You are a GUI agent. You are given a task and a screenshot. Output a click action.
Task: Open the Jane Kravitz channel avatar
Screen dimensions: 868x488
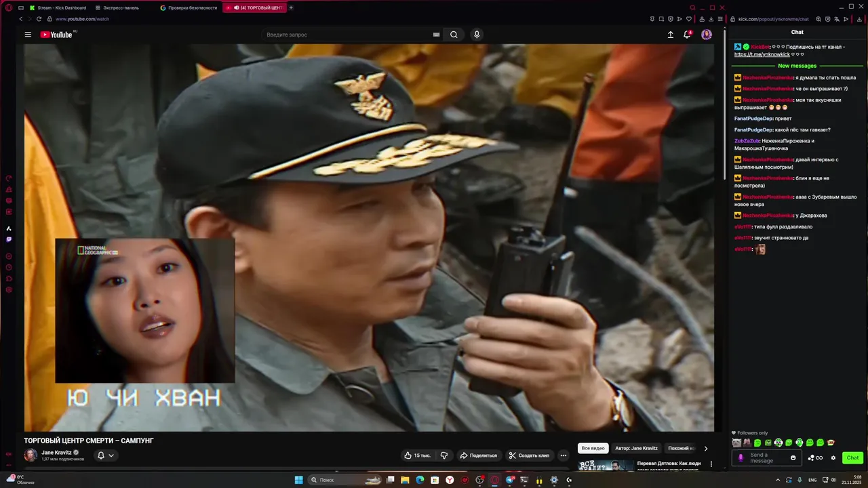pyautogui.click(x=31, y=455)
